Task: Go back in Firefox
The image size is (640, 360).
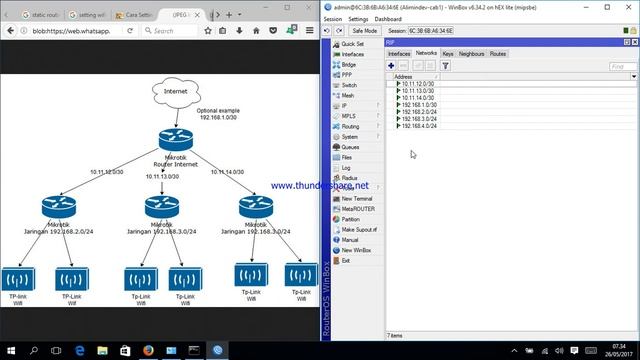Action: coord(11,31)
